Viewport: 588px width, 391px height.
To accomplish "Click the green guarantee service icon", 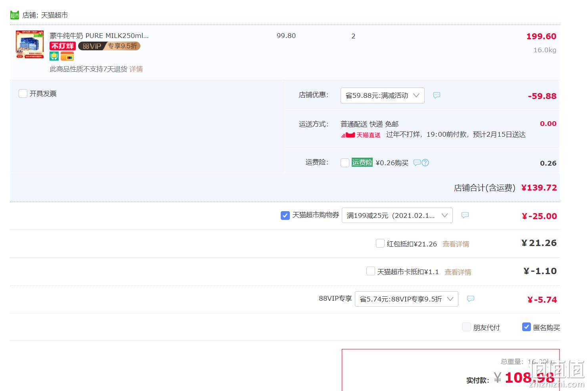I will 54,56.
